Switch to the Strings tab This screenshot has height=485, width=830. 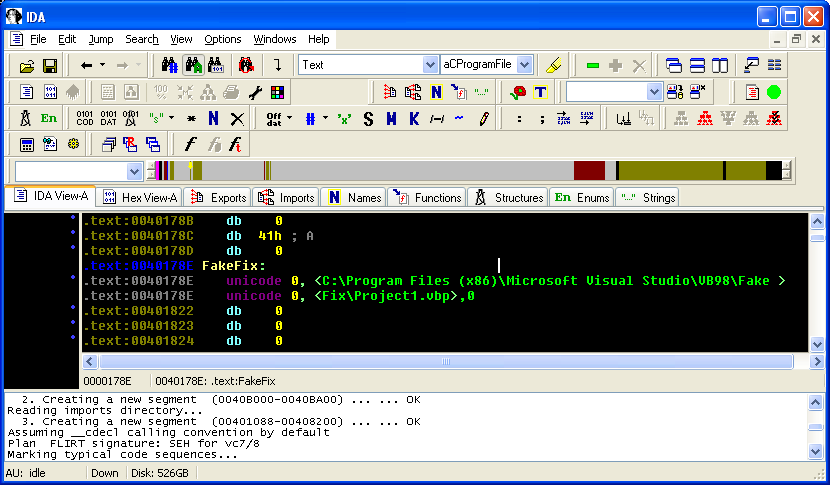(x=648, y=197)
